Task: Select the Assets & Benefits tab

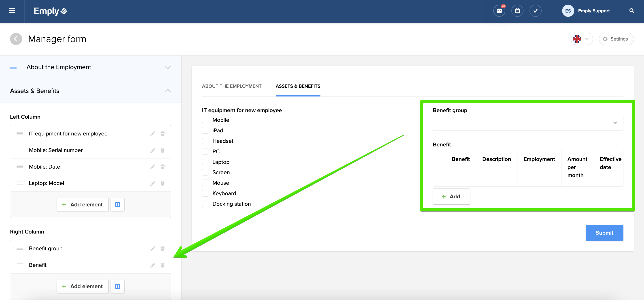Action: [298, 86]
